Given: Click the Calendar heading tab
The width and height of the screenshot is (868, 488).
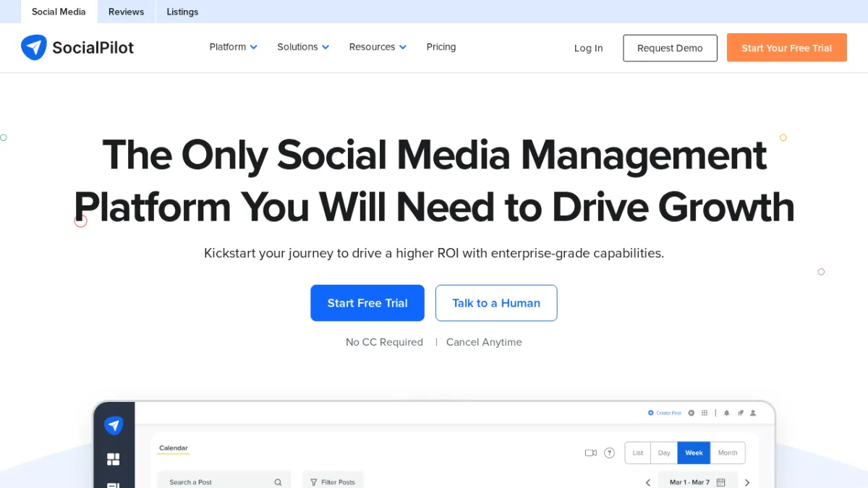Looking at the screenshot, I should point(174,448).
